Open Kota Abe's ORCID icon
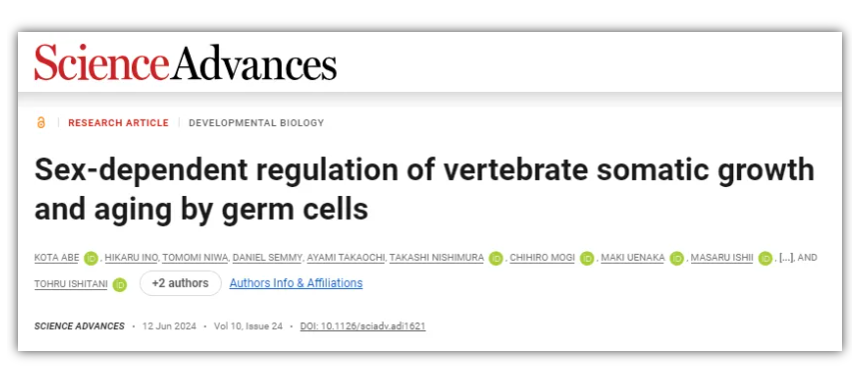 coord(91,258)
